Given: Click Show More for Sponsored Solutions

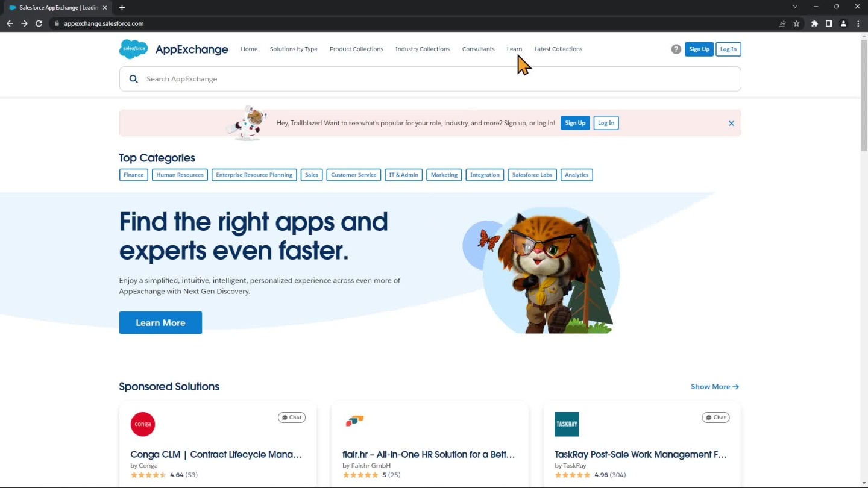Looking at the screenshot, I should (714, 387).
